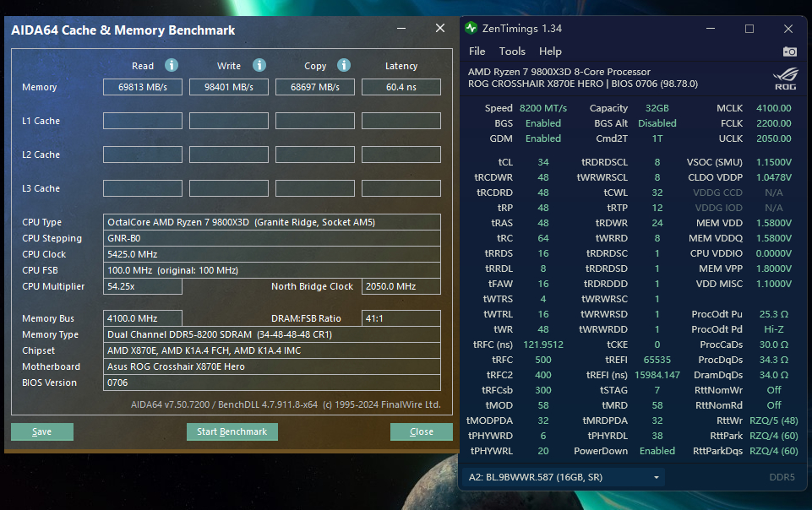This screenshot has height=510, width=812.
Task: Click the Read info icon in AIDA64
Action: (x=172, y=65)
